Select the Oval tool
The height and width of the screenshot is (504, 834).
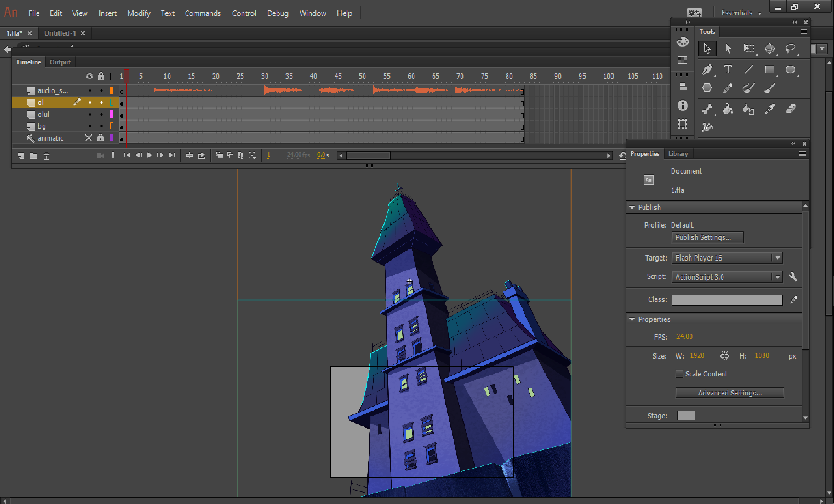pos(791,69)
